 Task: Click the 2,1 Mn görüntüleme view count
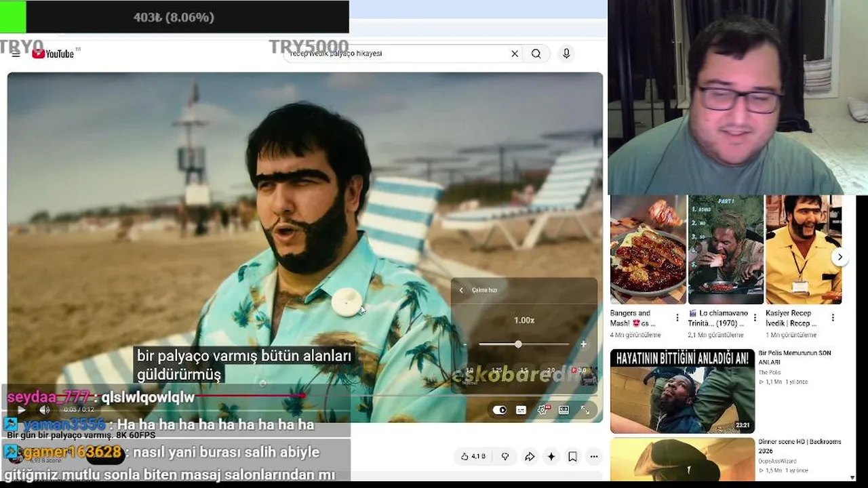[x=716, y=335]
